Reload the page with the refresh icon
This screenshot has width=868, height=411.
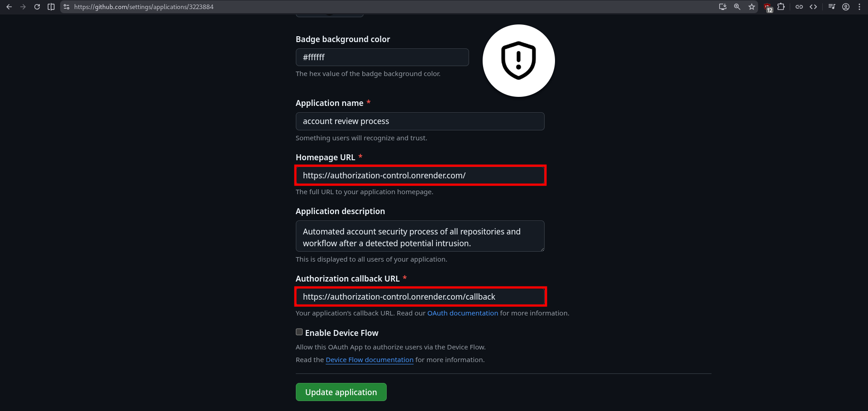pos(37,7)
